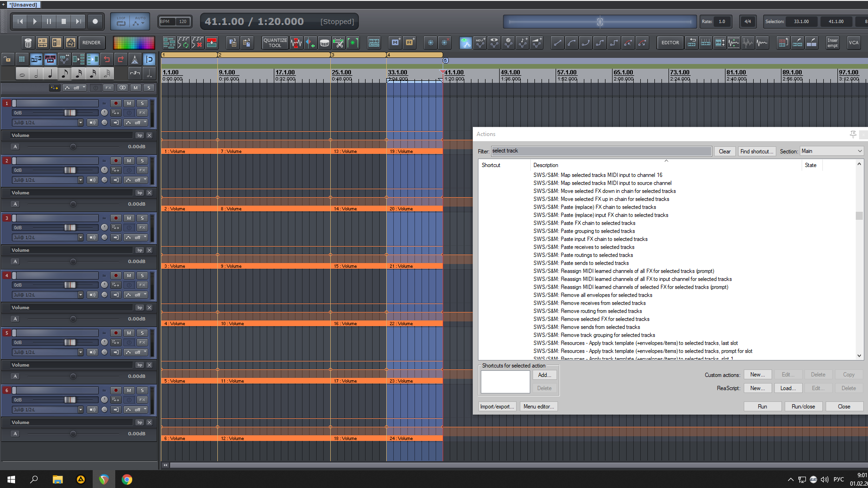Viewport: 868px width, 488px height.
Task: Click track 2 routing icon
Action: tap(116, 170)
